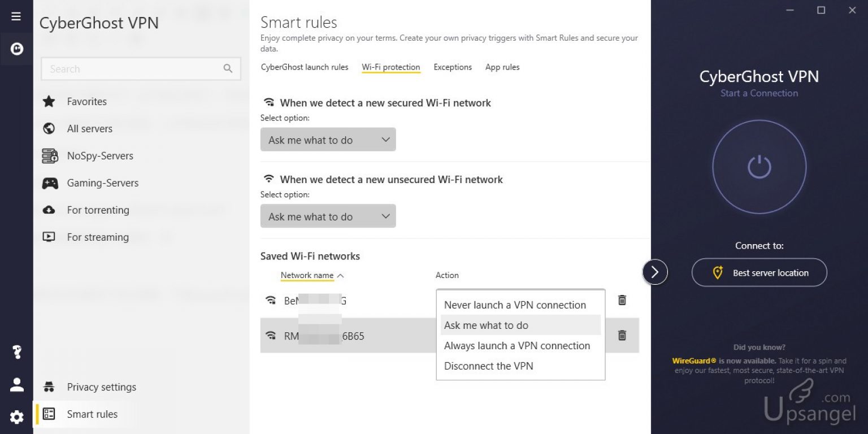Viewport: 868px width, 434px height.
Task: Switch to the App rules tab
Action: [x=502, y=67]
